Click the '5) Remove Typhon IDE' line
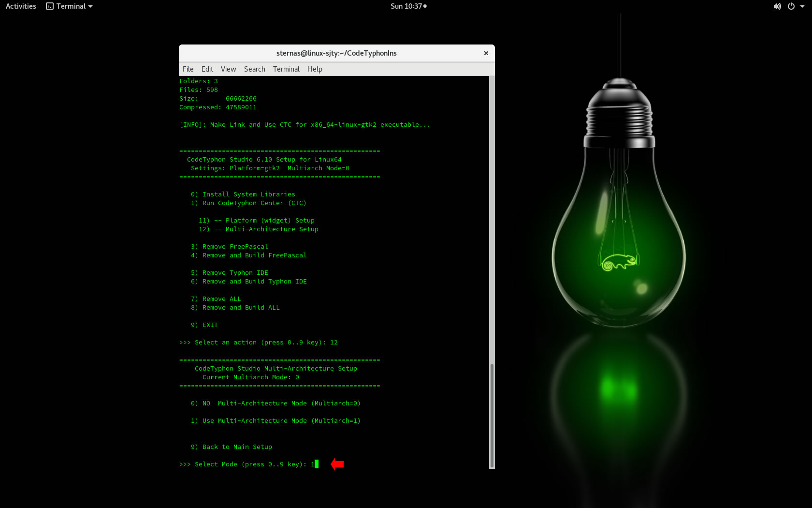This screenshot has height=508, width=812. [x=230, y=273]
